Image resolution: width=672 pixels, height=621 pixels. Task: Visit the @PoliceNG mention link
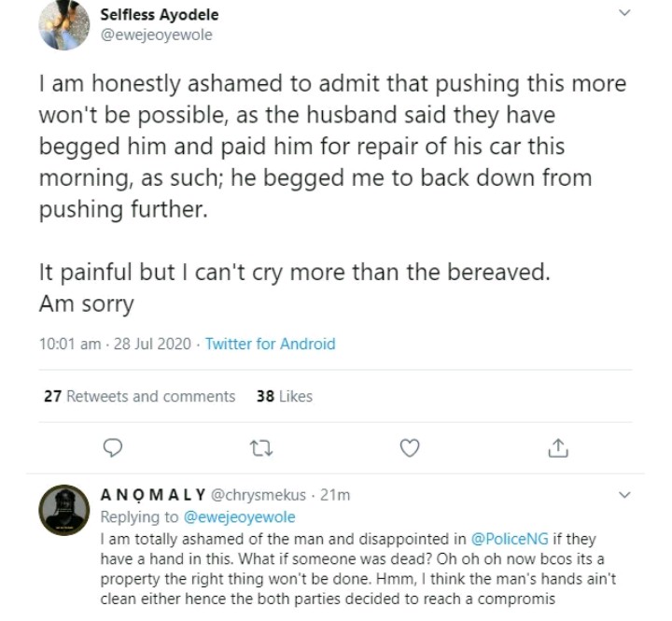click(518, 540)
